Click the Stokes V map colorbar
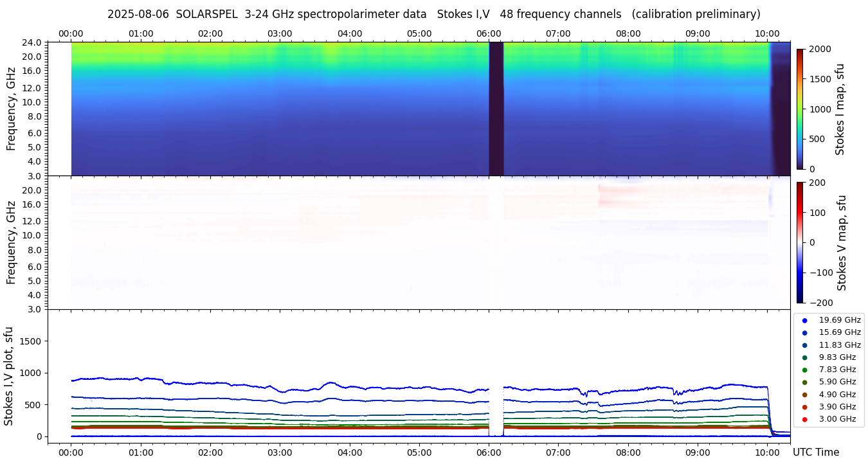 click(800, 242)
